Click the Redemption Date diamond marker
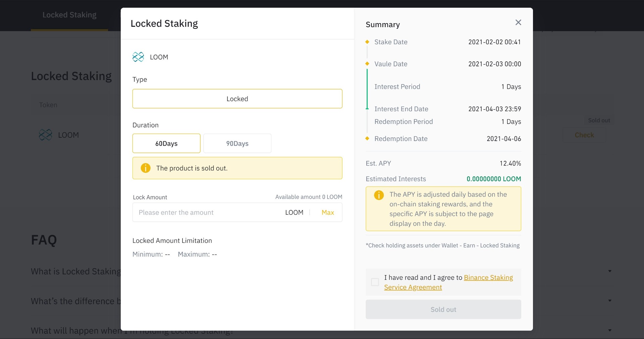 (367, 138)
